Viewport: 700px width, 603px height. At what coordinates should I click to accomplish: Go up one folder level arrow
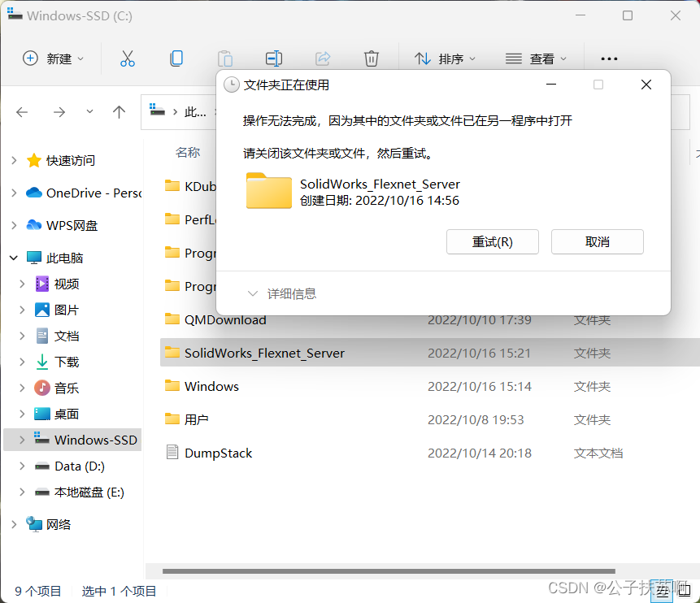click(x=119, y=112)
